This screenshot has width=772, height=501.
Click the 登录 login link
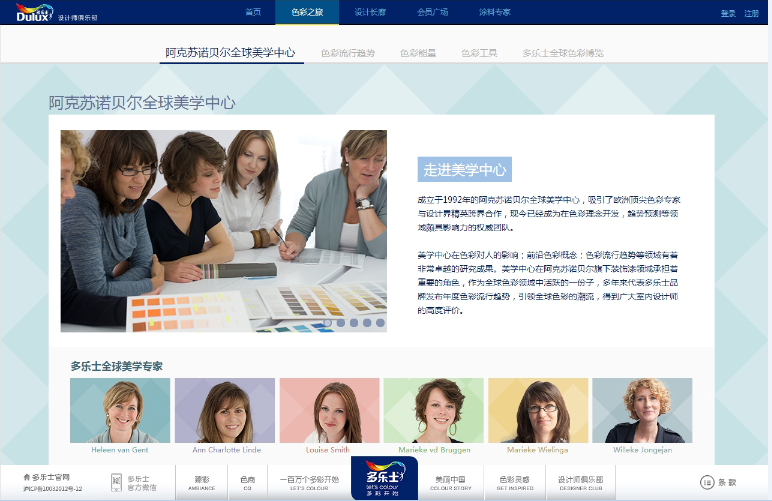click(x=727, y=13)
